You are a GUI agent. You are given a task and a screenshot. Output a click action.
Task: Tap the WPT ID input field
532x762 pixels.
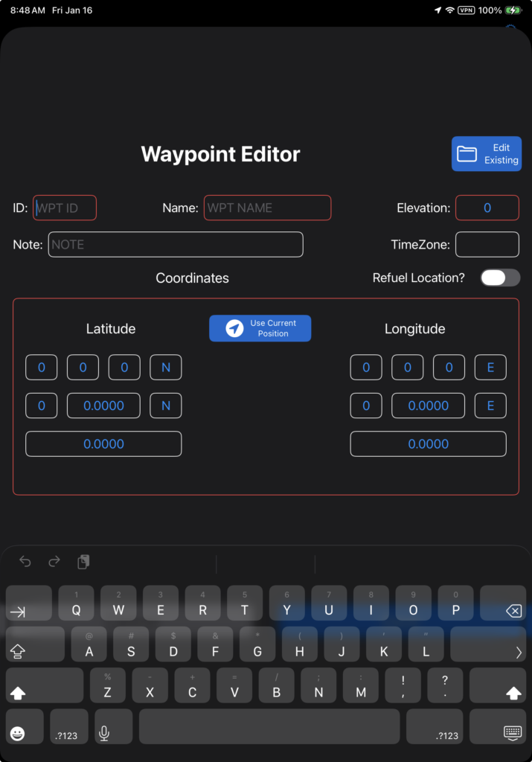tap(65, 208)
